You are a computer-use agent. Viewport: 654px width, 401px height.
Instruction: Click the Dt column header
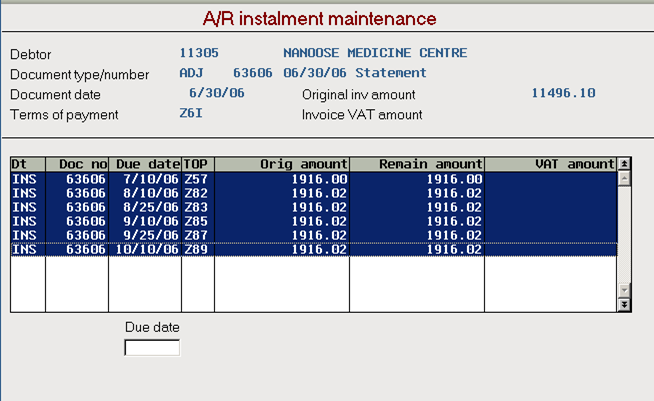pos(28,164)
